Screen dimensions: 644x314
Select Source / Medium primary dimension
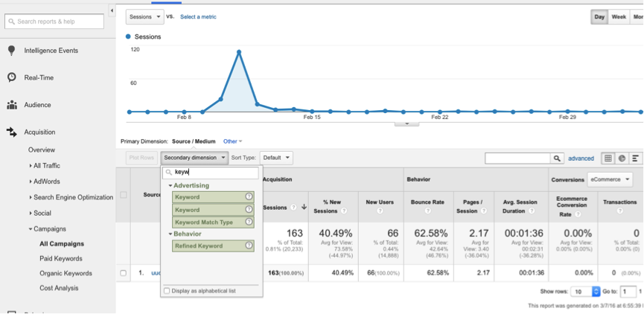[194, 141]
